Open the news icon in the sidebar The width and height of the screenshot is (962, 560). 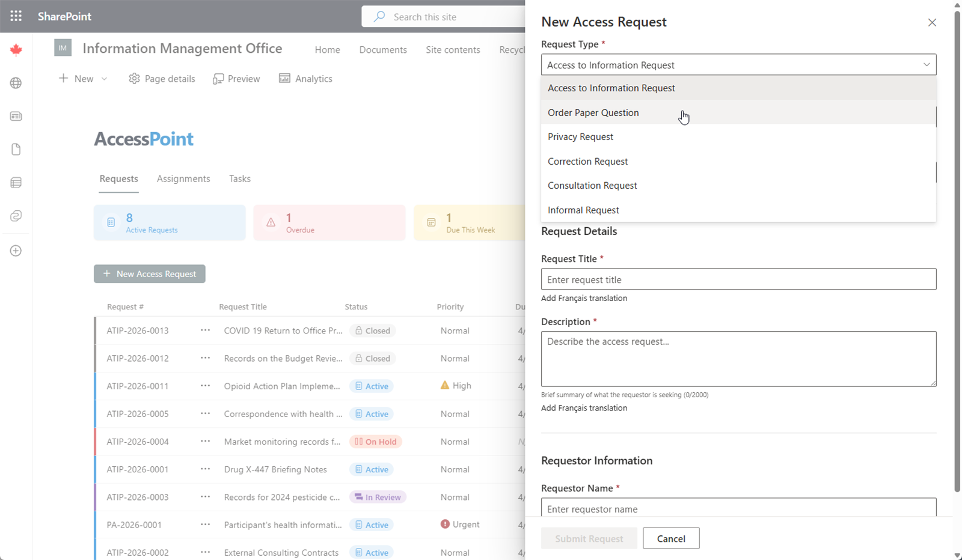pyautogui.click(x=16, y=116)
